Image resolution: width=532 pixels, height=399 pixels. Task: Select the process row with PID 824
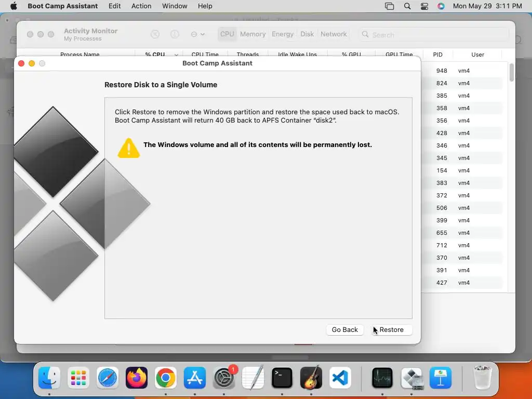[461, 83]
